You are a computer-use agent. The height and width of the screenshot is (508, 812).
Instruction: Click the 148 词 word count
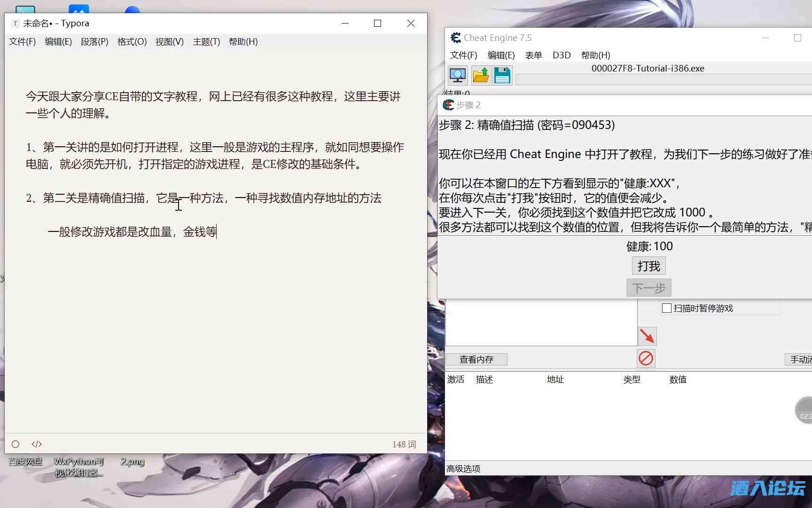click(404, 444)
